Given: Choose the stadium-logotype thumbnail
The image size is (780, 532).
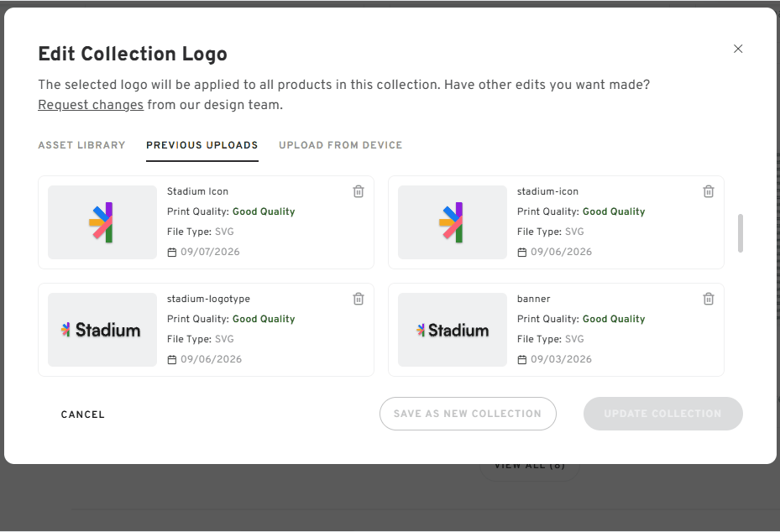Looking at the screenshot, I should click(x=102, y=330).
